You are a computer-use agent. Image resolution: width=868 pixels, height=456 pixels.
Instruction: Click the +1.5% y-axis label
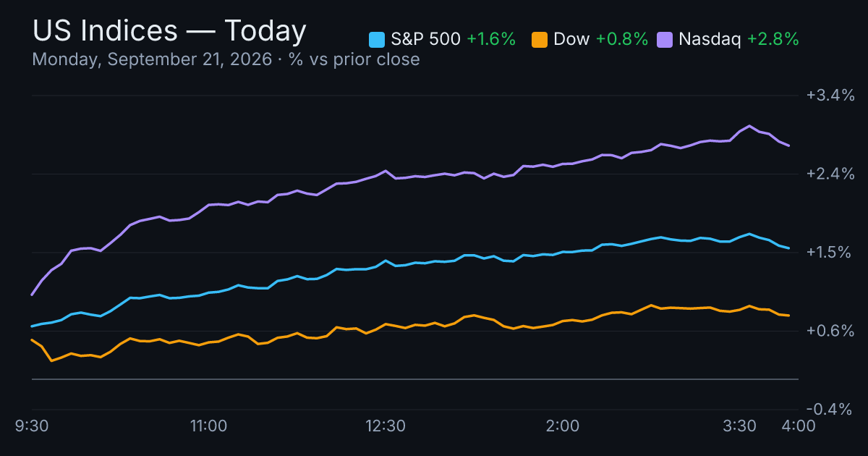click(x=830, y=253)
